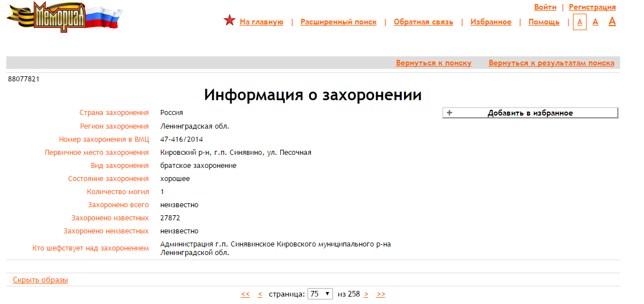644x304 pixels.
Task: Click the label Количество могил
Action: pos(118,192)
